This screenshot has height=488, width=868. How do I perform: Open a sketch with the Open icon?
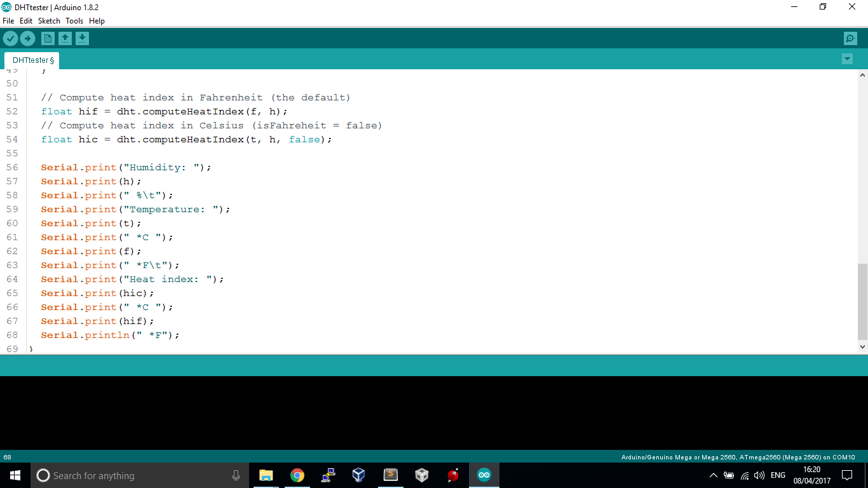[x=65, y=39]
